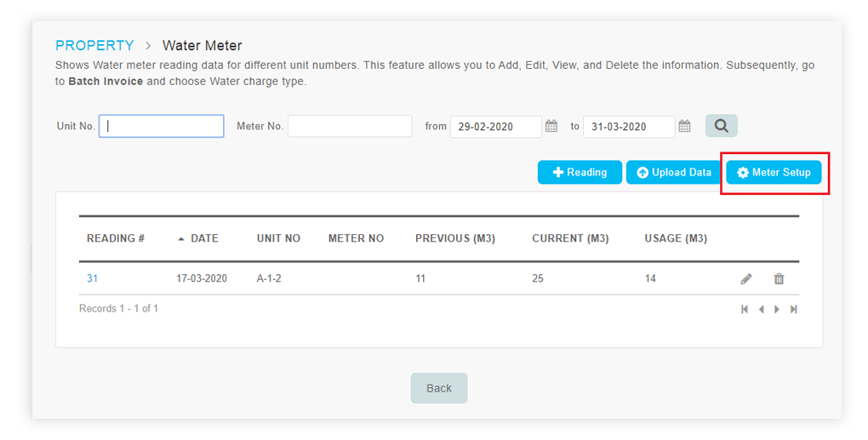Click the Back button
The image size is (868, 440).
439,388
